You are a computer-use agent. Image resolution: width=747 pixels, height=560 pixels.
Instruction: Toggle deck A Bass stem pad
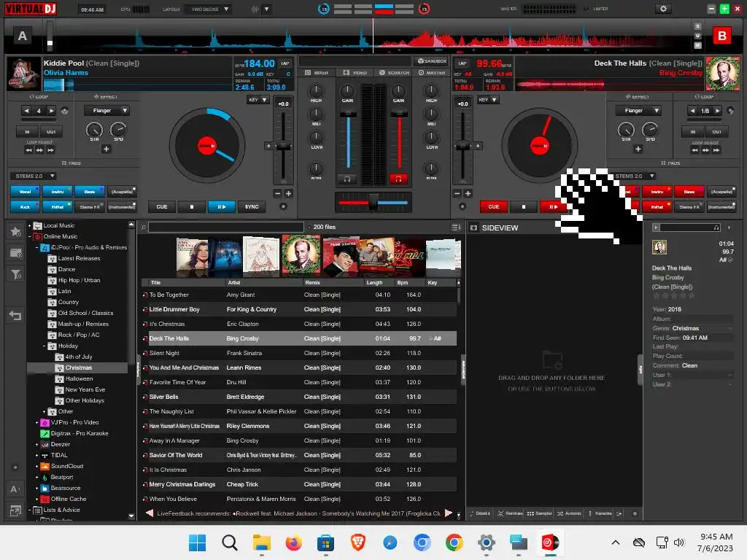click(x=90, y=192)
